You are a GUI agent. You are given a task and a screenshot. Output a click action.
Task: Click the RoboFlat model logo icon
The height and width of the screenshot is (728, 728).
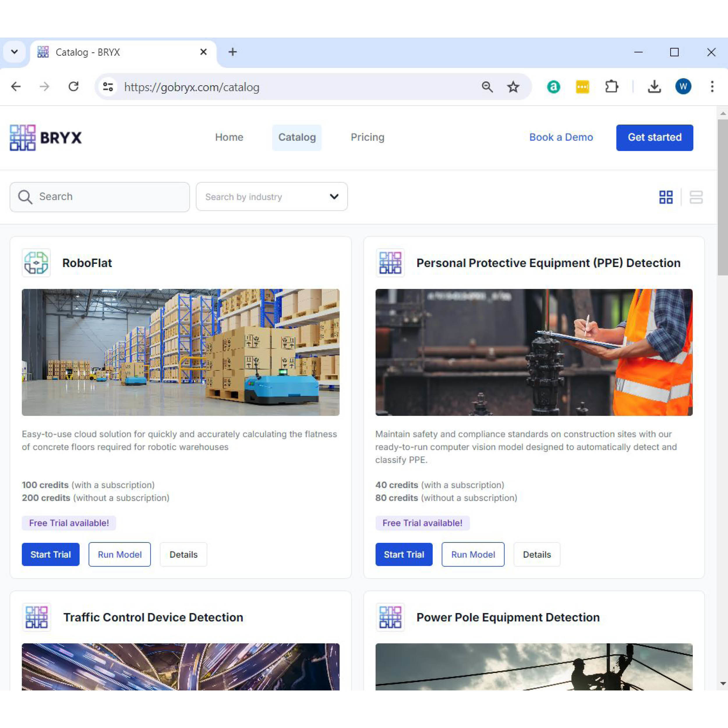pos(36,263)
